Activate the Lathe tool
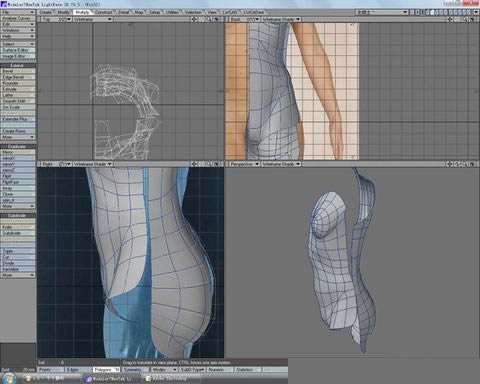 coord(18,95)
